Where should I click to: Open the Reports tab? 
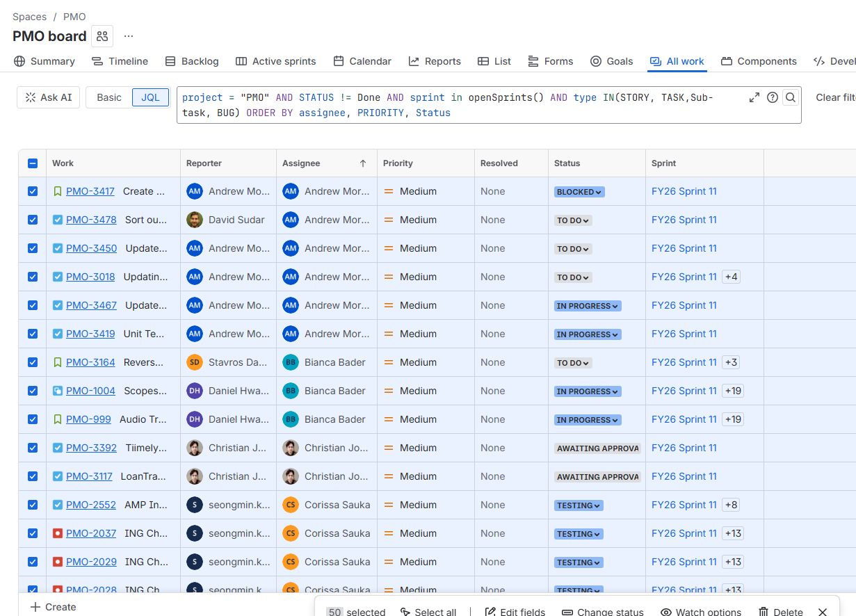click(435, 61)
